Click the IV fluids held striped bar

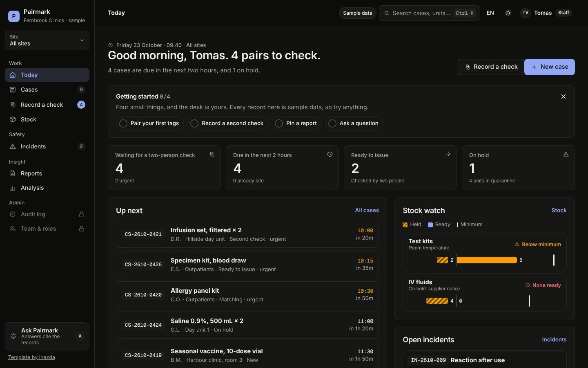(x=437, y=301)
